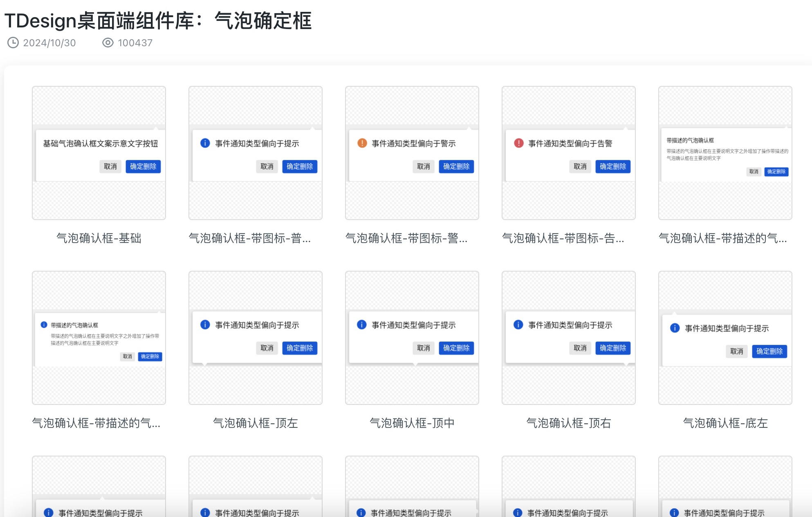Click text 基础气泡确认框文案示意文字按钮

[x=101, y=144]
